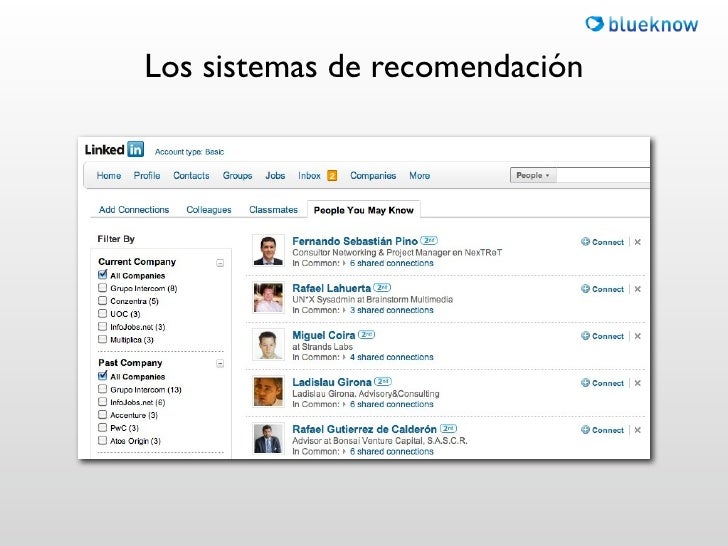Viewport: 728px width, 546px height.
Task: Open the Jobs menu
Action: click(x=275, y=176)
